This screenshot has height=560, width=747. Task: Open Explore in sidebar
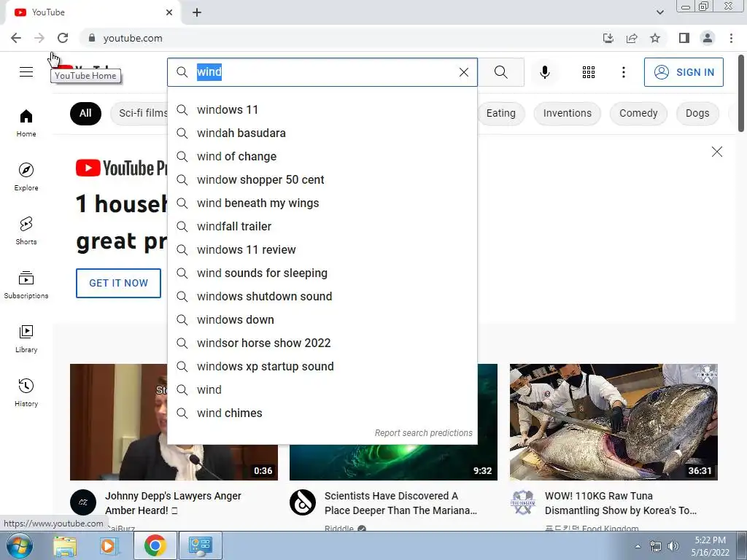coord(26,176)
